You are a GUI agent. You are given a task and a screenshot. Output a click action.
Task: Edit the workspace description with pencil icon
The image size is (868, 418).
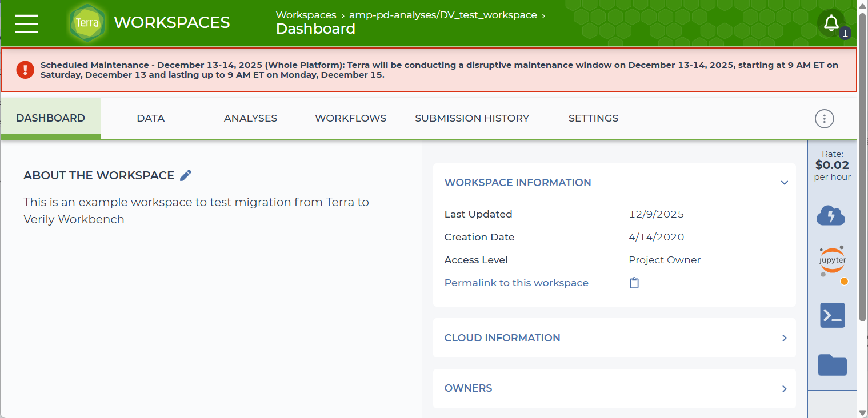(x=186, y=175)
